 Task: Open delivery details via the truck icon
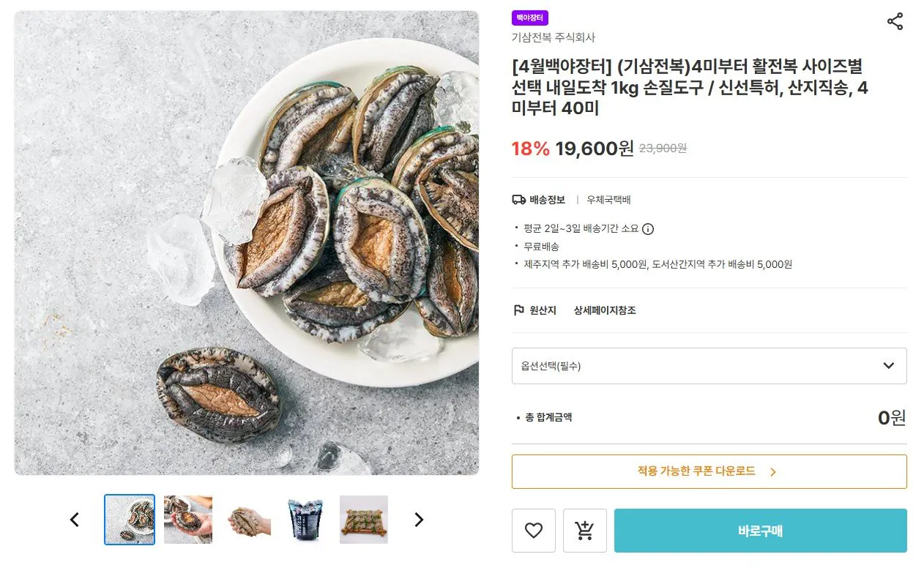[x=517, y=199]
